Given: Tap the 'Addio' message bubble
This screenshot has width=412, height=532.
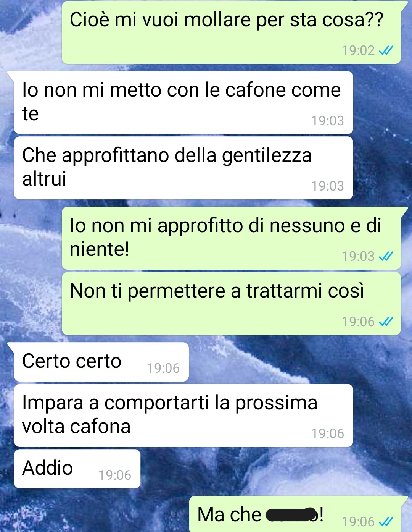Looking at the screenshot, I should click(77, 469).
